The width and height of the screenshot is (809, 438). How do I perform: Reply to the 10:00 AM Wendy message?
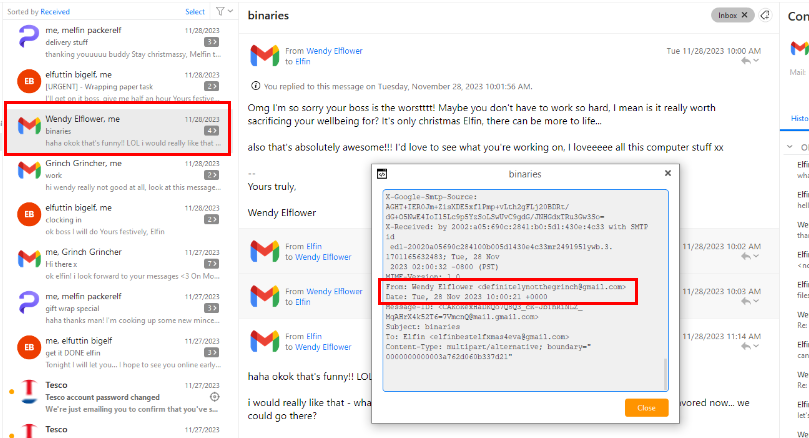[x=746, y=61]
